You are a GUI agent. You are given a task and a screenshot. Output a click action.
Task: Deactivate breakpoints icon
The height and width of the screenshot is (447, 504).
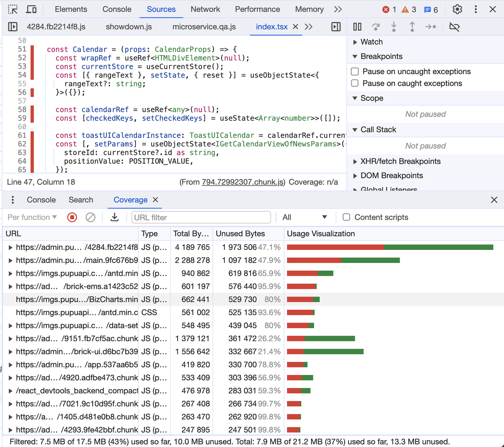[454, 27]
